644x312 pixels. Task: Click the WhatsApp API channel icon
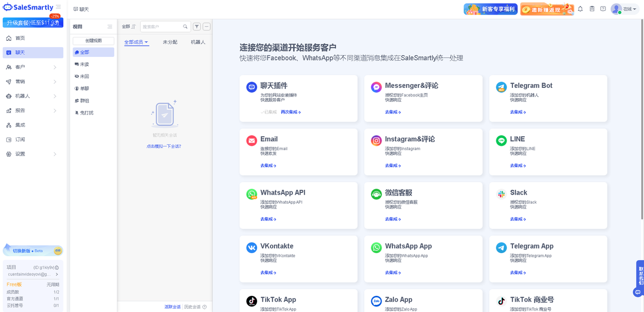pyautogui.click(x=252, y=194)
